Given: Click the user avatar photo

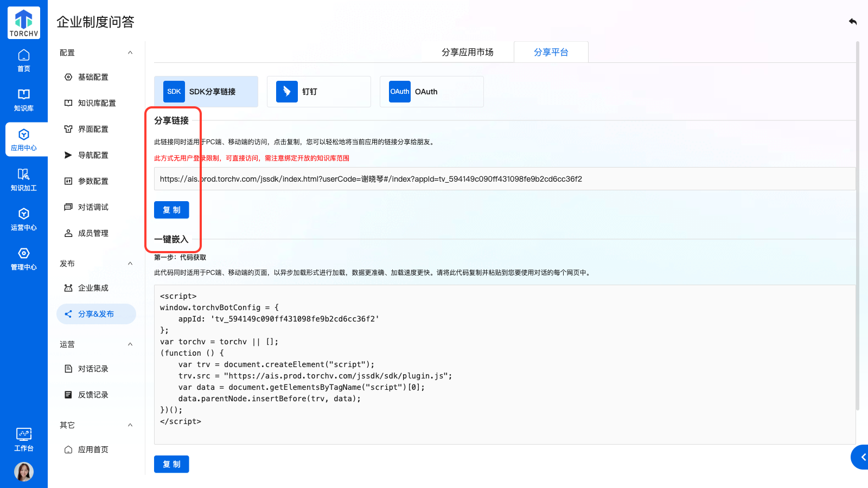Looking at the screenshot, I should 24,472.
